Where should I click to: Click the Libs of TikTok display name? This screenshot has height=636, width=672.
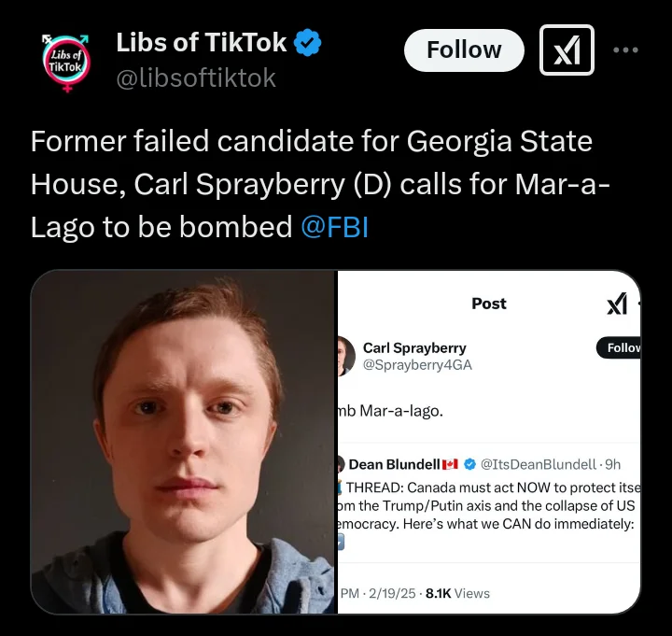pyautogui.click(x=201, y=43)
